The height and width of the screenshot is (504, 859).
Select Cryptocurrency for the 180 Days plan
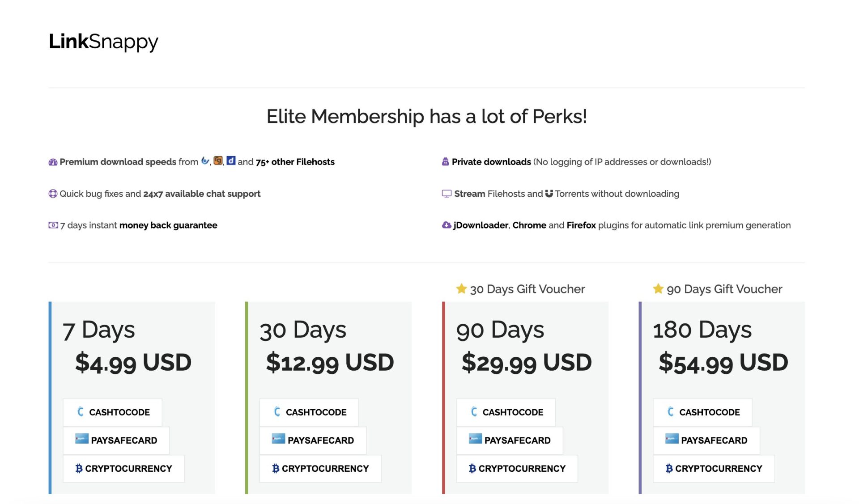coord(714,469)
